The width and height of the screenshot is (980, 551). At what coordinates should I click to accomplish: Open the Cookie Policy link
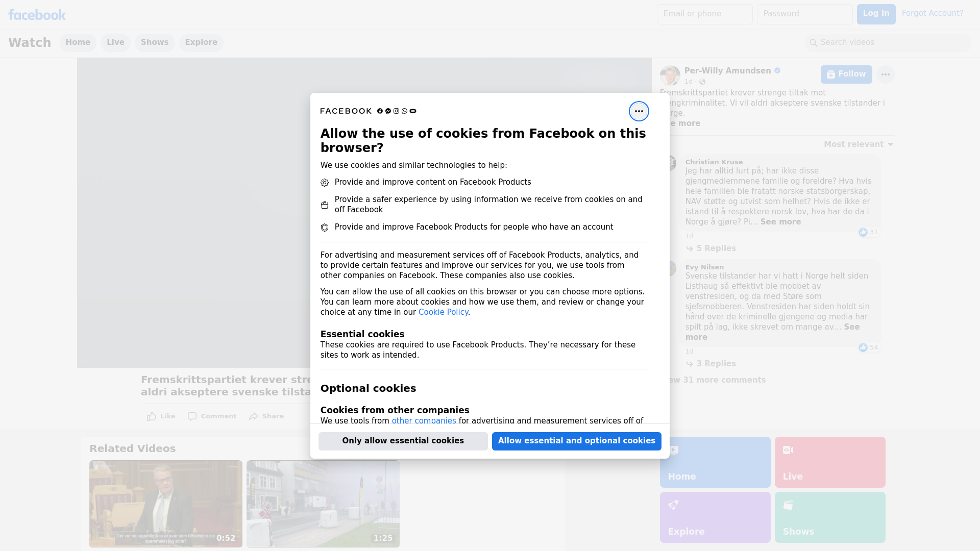point(443,312)
